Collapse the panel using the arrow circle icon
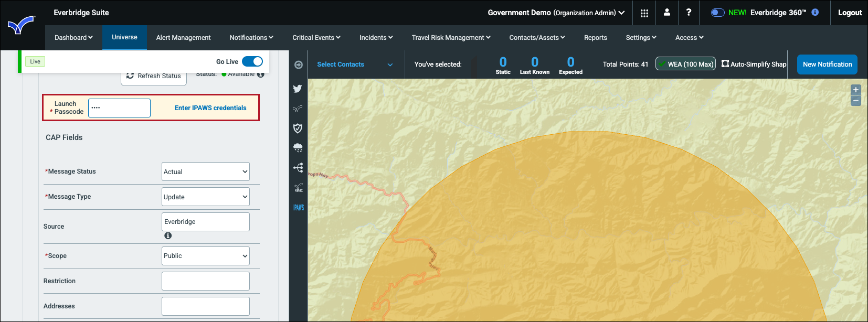 click(x=299, y=65)
